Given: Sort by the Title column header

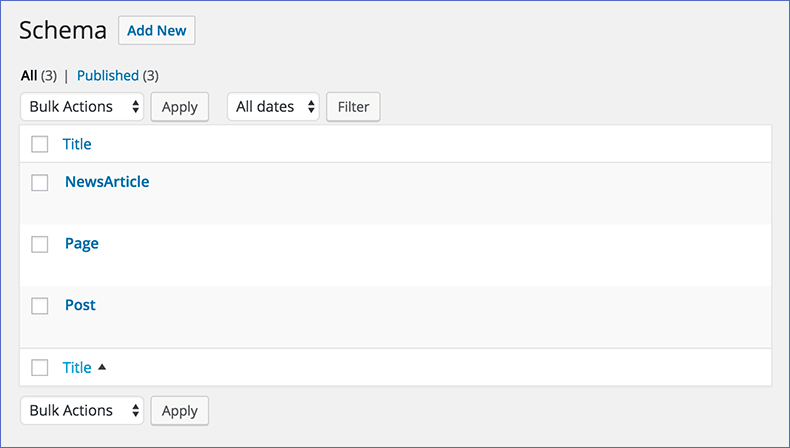Looking at the screenshot, I should point(77,144).
